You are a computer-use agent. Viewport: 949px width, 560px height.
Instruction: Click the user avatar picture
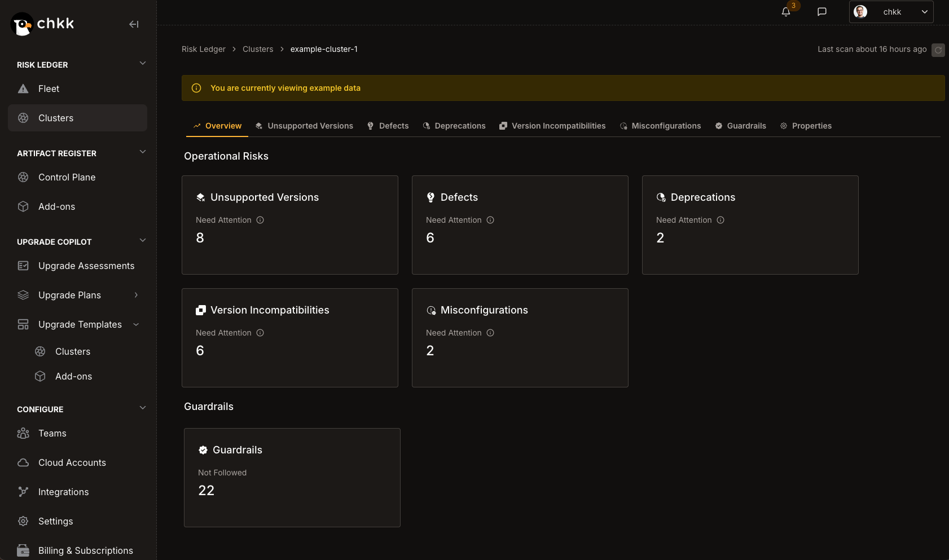(860, 12)
